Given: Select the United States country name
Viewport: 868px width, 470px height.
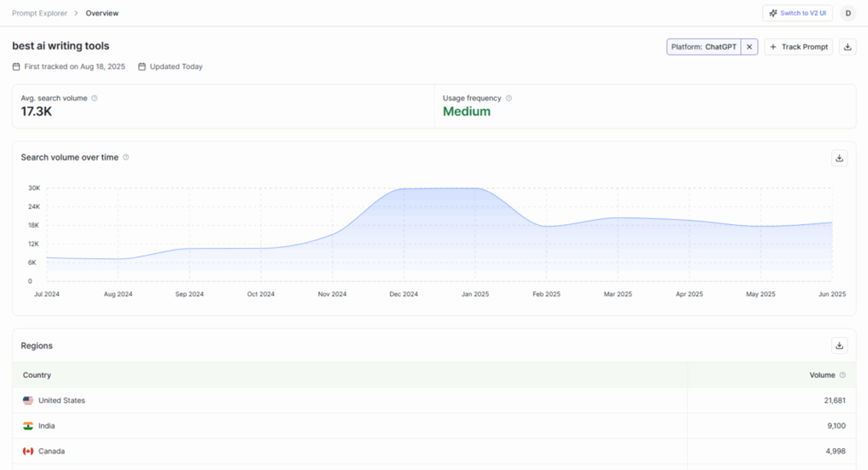Looking at the screenshot, I should (61, 400).
